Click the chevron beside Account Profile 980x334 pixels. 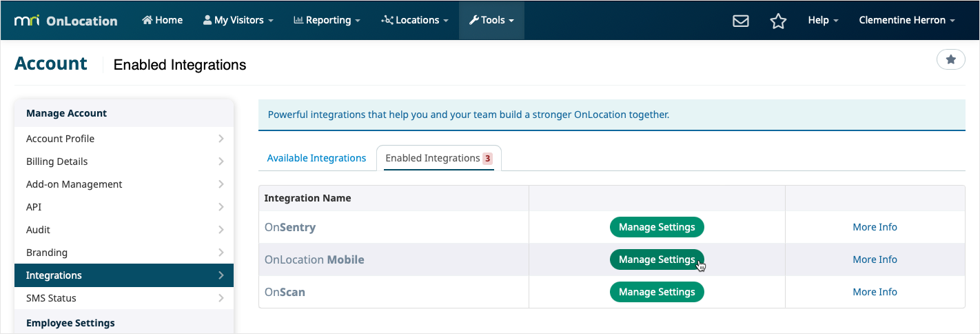pos(221,139)
